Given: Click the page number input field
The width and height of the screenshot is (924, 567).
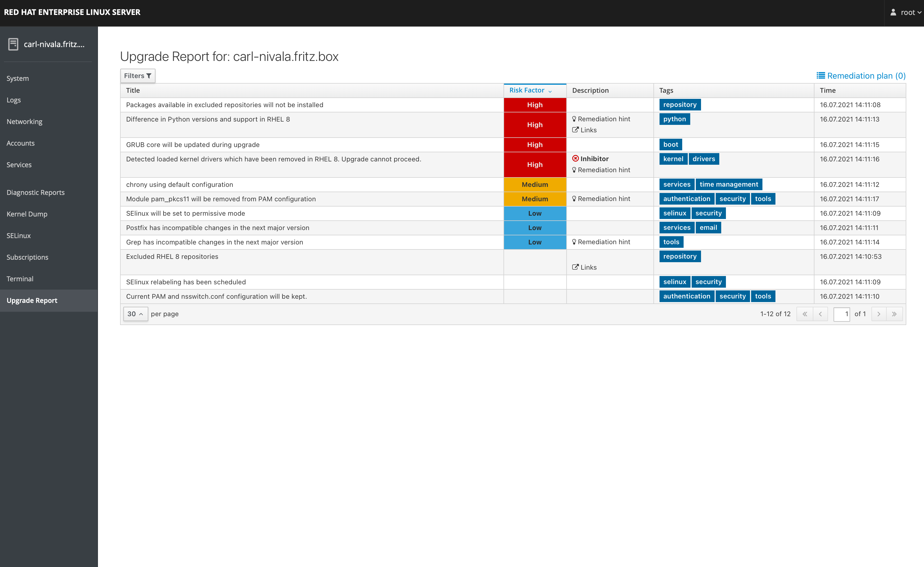Looking at the screenshot, I should [x=842, y=314].
